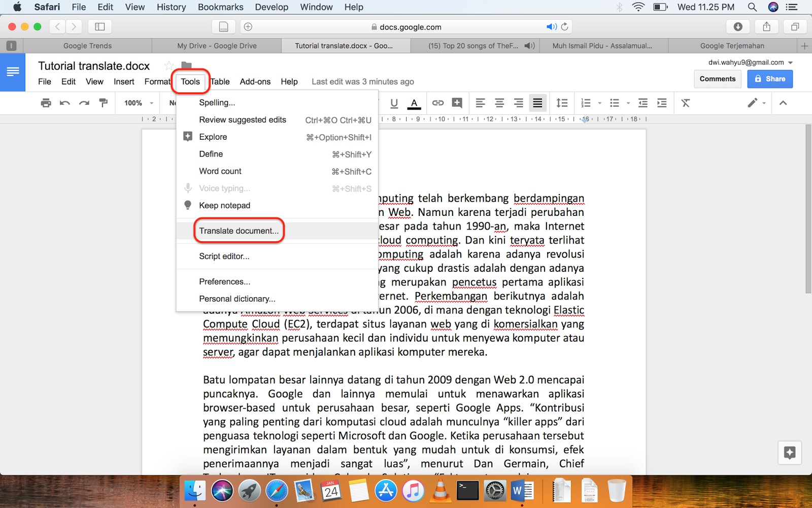Apply a bulleted list
The height and width of the screenshot is (508, 812).
[x=615, y=103]
